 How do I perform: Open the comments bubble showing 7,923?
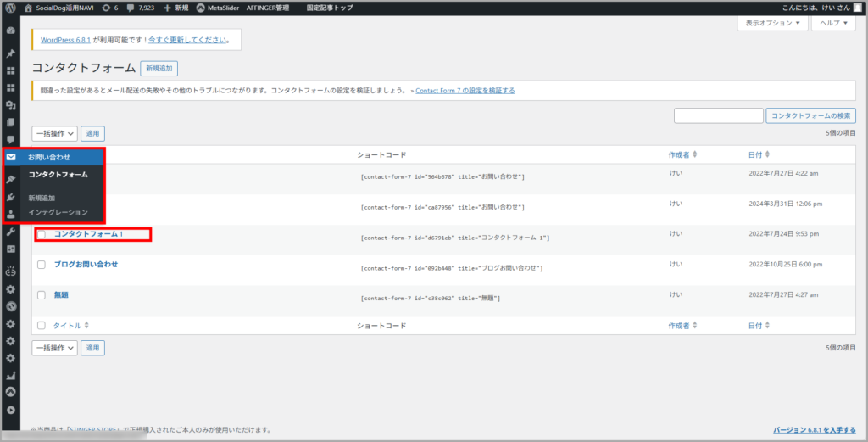pyautogui.click(x=130, y=8)
